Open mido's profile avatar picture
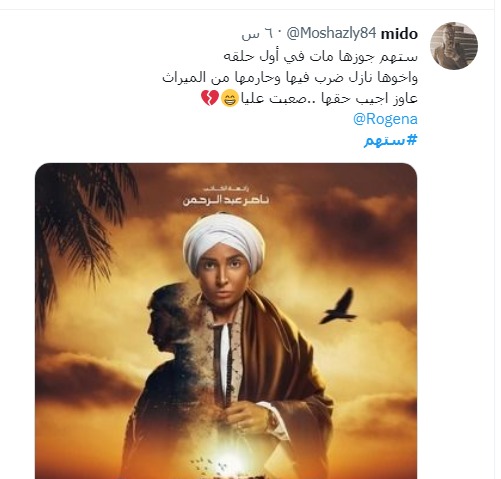501x479 pixels. click(x=454, y=46)
